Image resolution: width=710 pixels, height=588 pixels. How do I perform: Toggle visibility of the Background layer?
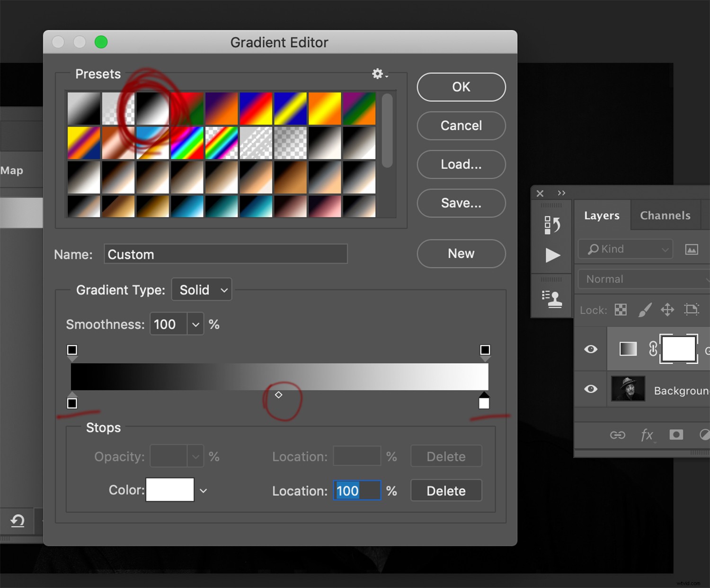click(590, 389)
